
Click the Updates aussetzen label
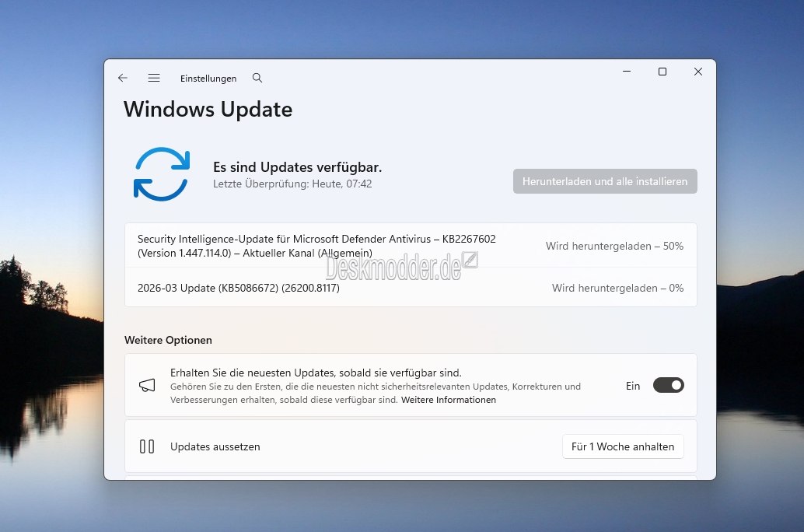[x=215, y=446]
